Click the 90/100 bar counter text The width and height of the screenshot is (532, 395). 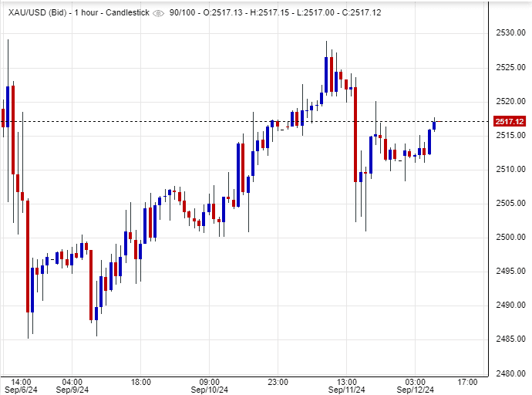[x=184, y=13]
